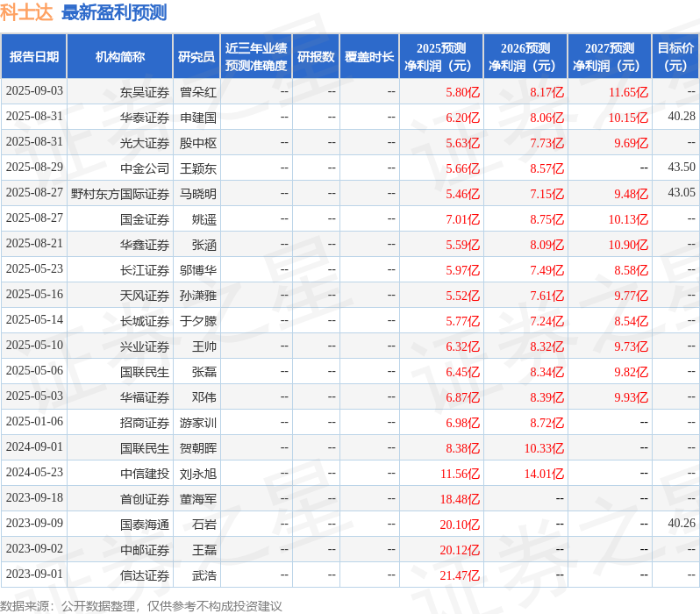Select institution 长城证券

click(x=145, y=322)
